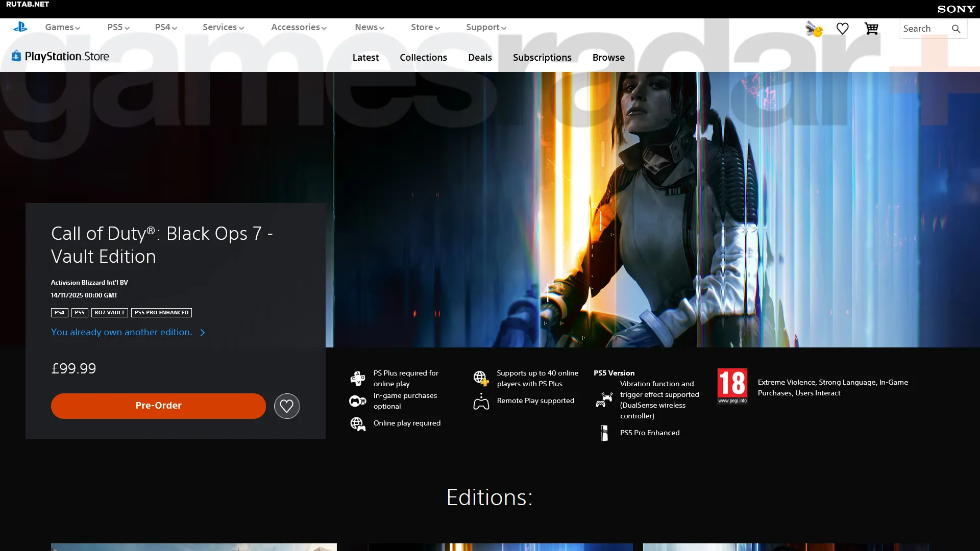Screen dimensions: 980x551
Task: Expand the PS5 dropdown menu
Action: 118,28
